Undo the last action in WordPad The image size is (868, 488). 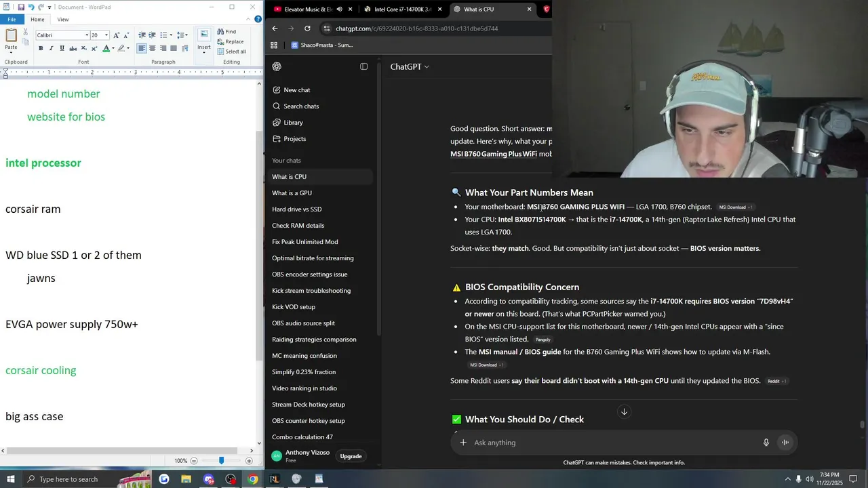click(x=31, y=7)
